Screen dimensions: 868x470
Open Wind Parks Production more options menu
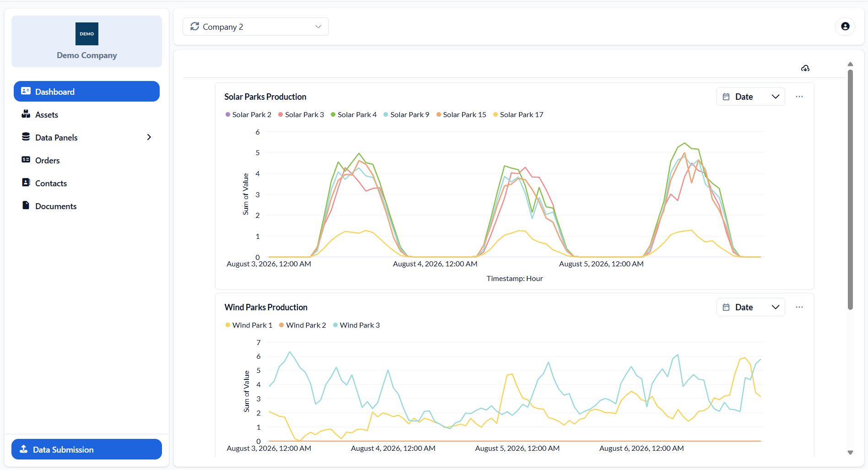pyautogui.click(x=799, y=307)
